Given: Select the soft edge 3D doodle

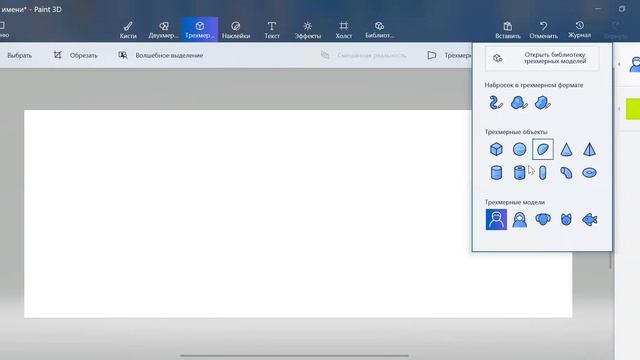Looking at the screenshot, I should 519,102.
